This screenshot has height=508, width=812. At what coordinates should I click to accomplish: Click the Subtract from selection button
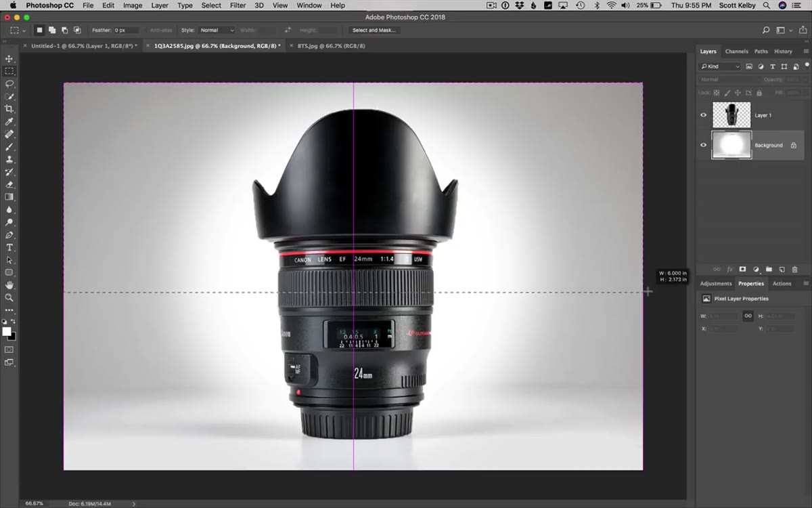pos(64,30)
